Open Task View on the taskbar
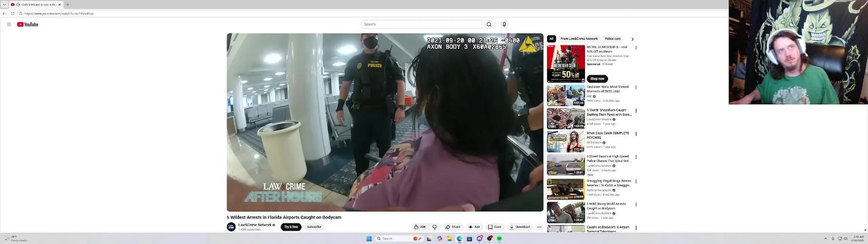Viewport: 868px width, 244px height. coord(429,239)
